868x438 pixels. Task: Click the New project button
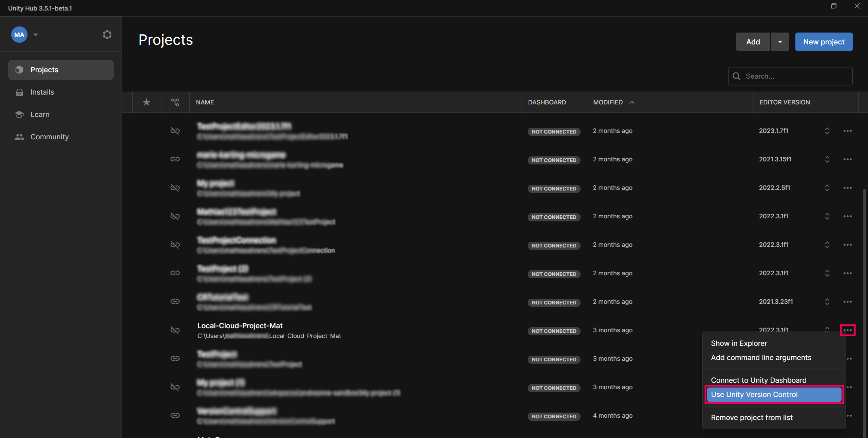[x=824, y=42]
